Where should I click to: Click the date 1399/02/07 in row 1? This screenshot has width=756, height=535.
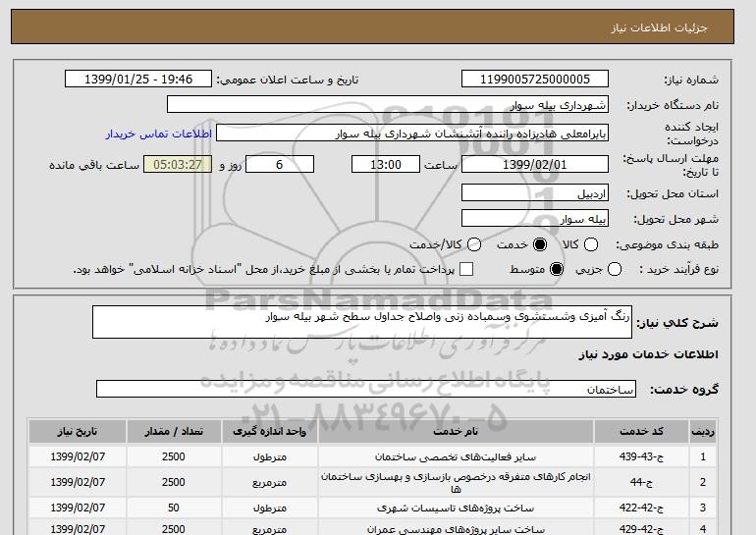tap(78, 456)
